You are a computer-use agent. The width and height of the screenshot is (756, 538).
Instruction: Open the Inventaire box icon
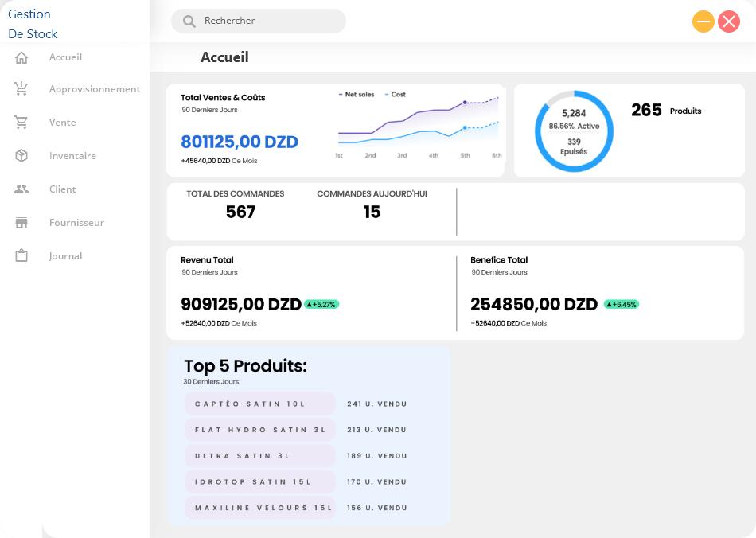21,156
